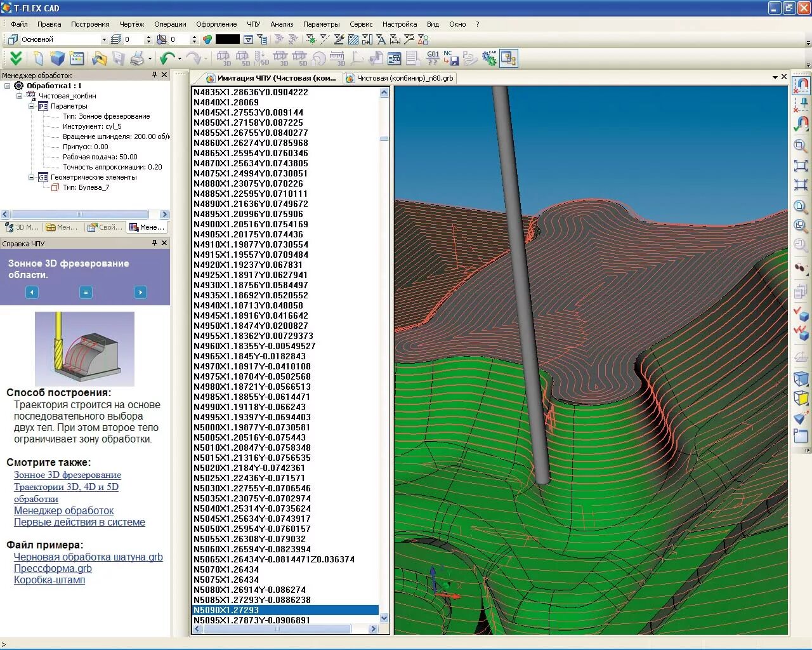812x650 pixels.
Task: Click the magnet with green check icon
Action: [x=801, y=124]
